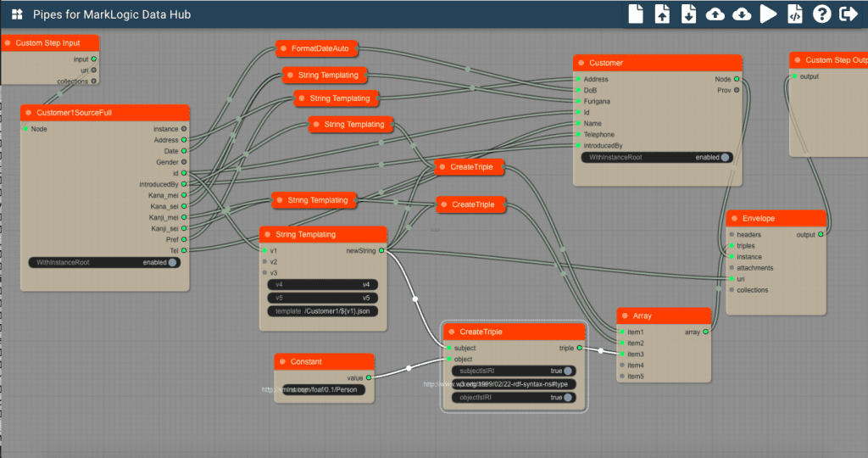Collapse the Array node via its header dot
This screenshot has height=458, width=868.
pos(625,316)
